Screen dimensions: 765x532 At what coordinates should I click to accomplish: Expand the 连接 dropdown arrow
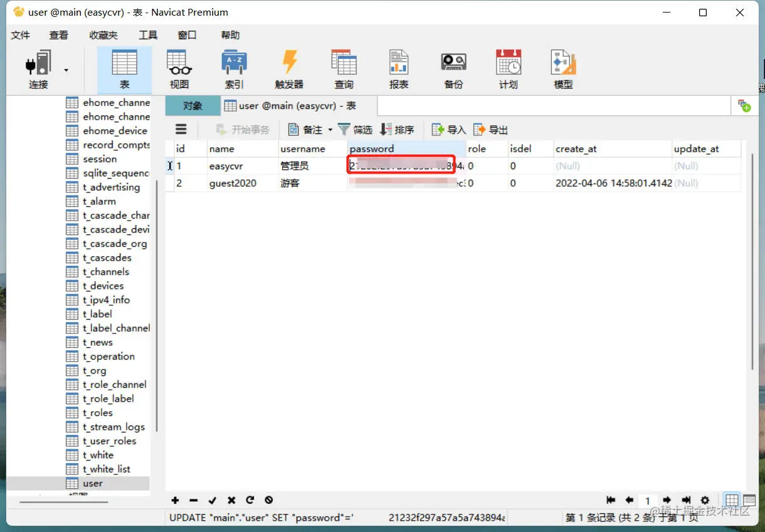tap(66, 70)
